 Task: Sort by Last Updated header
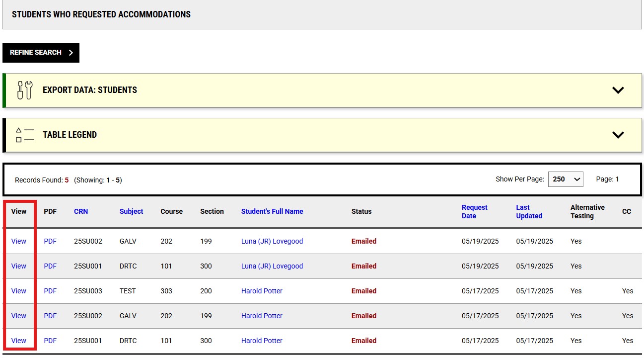point(529,211)
